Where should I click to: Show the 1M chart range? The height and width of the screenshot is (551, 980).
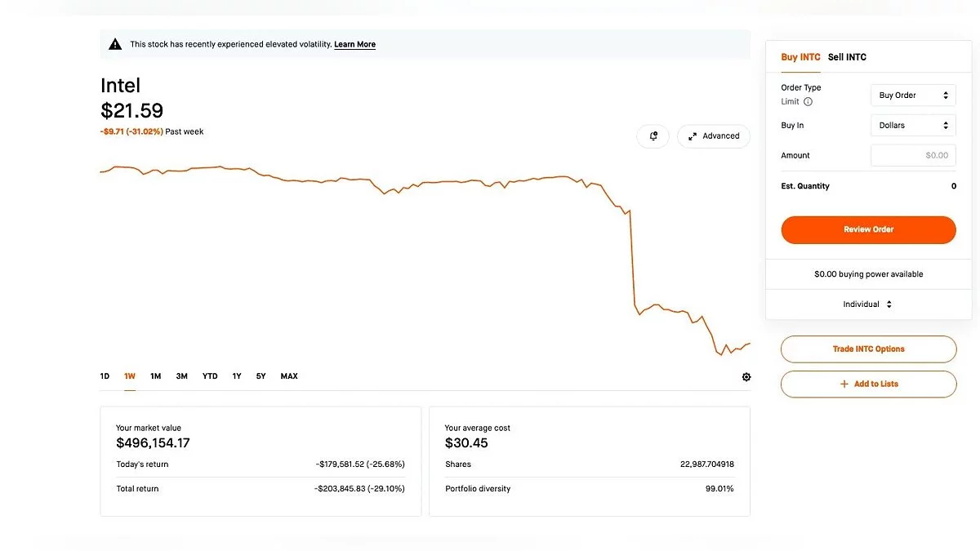click(x=155, y=376)
